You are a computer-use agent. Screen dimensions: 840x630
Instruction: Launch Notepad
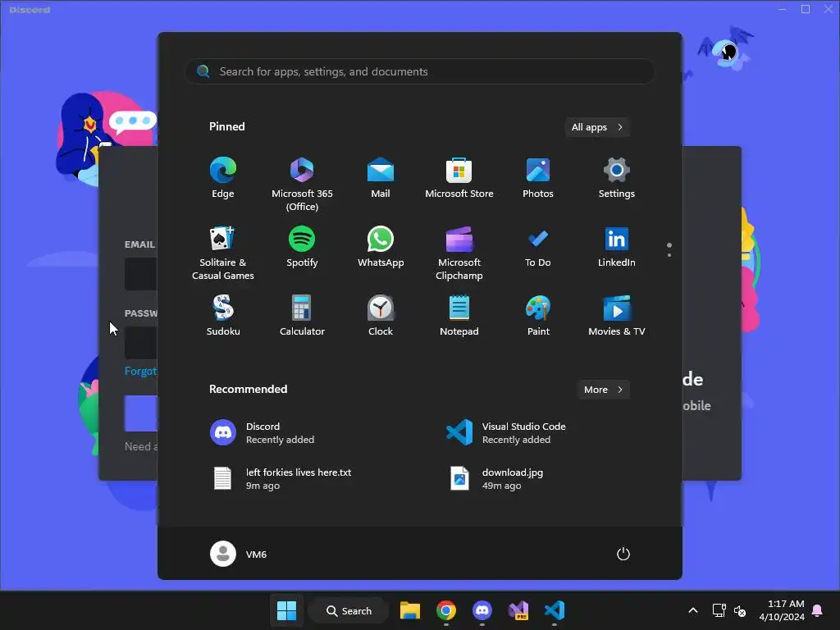pos(459,316)
